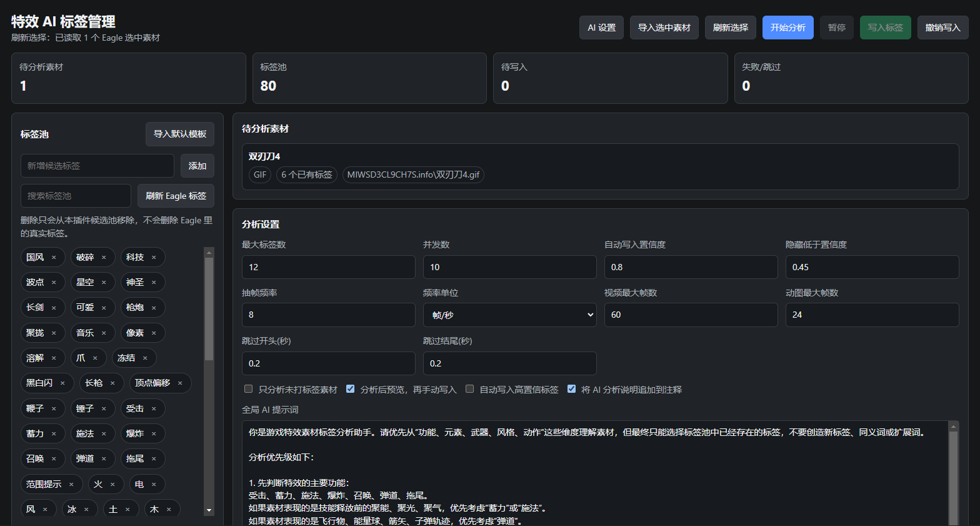Remove the 锤子 tag with its × icon
The width and height of the screenshot is (980, 526).
(104, 409)
